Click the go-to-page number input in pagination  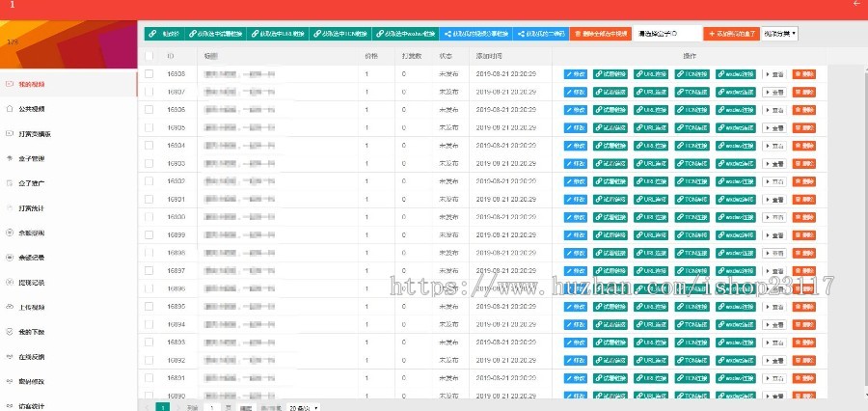pyautogui.click(x=211, y=408)
